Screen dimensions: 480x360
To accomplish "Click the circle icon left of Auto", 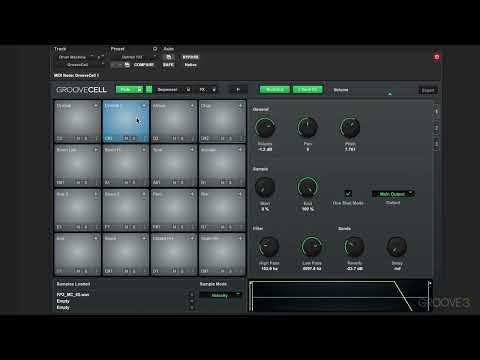I will click(155, 49).
